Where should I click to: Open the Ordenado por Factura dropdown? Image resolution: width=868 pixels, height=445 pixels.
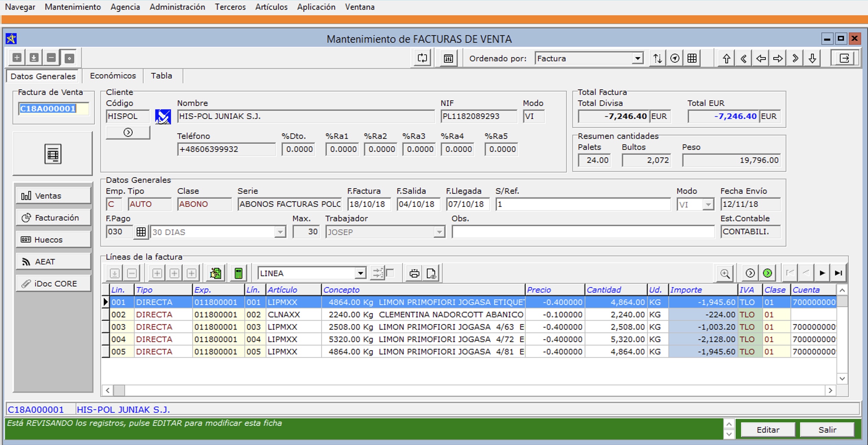[637, 58]
